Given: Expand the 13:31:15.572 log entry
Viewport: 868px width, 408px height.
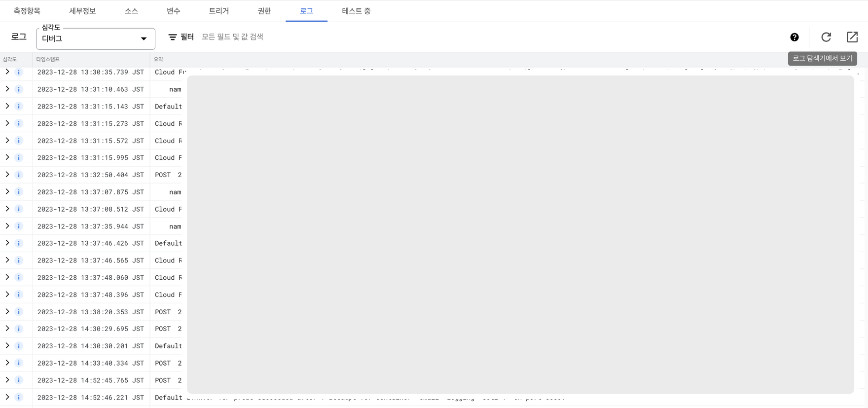Looking at the screenshot, I should pyautogui.click(x=7, y=141).
